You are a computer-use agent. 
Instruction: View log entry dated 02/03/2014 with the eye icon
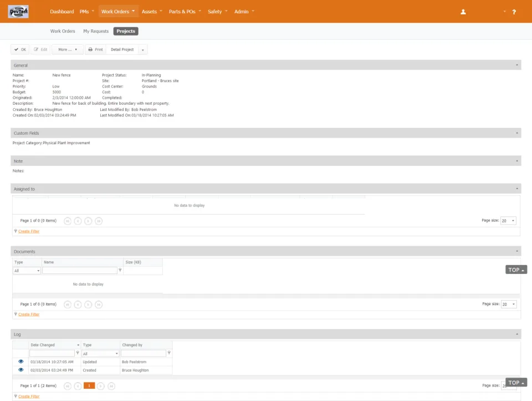click(21, 370)
